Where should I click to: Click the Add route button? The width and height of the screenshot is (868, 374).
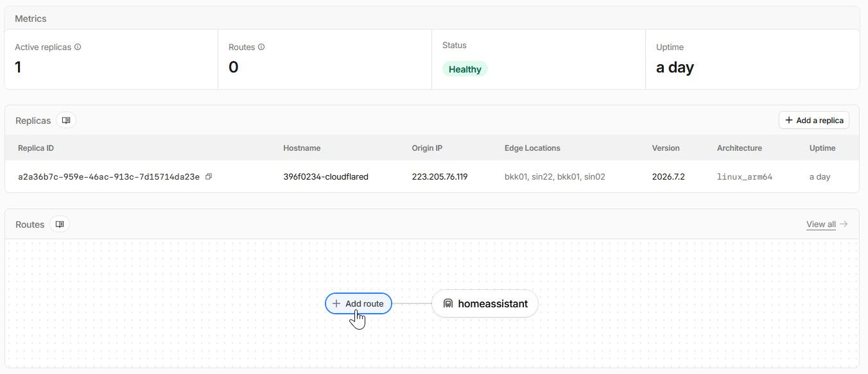(x=358, y=303)
